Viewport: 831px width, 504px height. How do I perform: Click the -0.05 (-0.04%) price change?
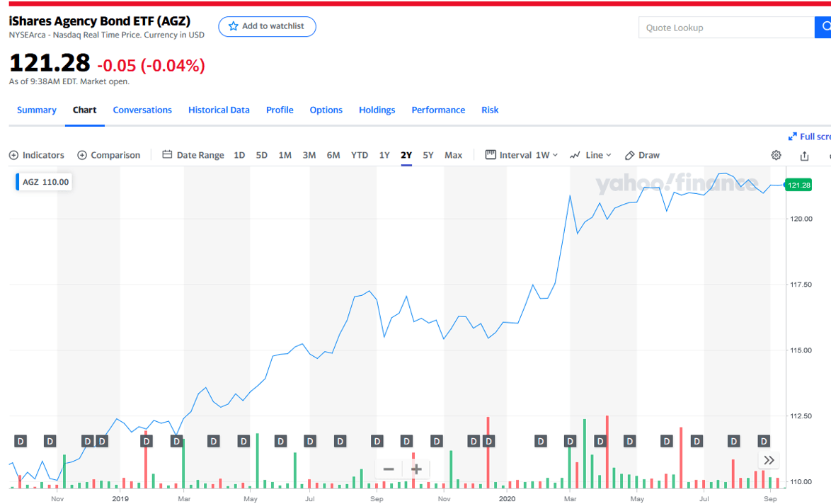tap(151, 65)
